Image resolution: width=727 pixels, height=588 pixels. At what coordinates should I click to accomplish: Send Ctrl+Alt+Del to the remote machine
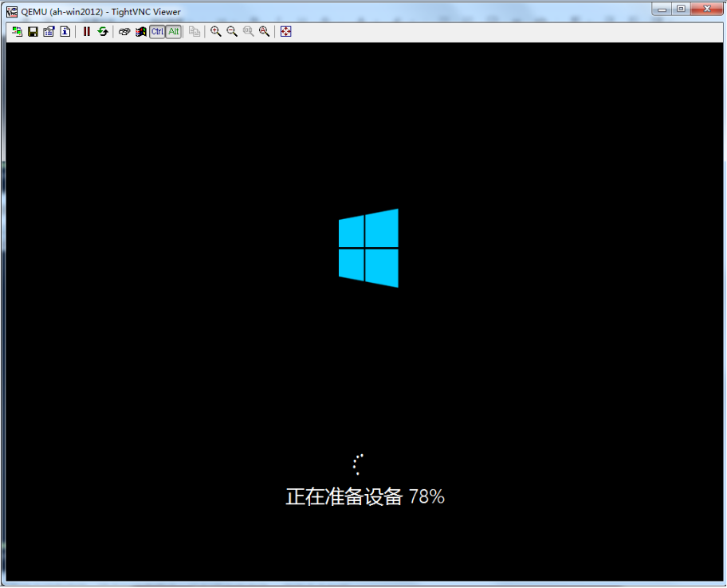point(124,32)
